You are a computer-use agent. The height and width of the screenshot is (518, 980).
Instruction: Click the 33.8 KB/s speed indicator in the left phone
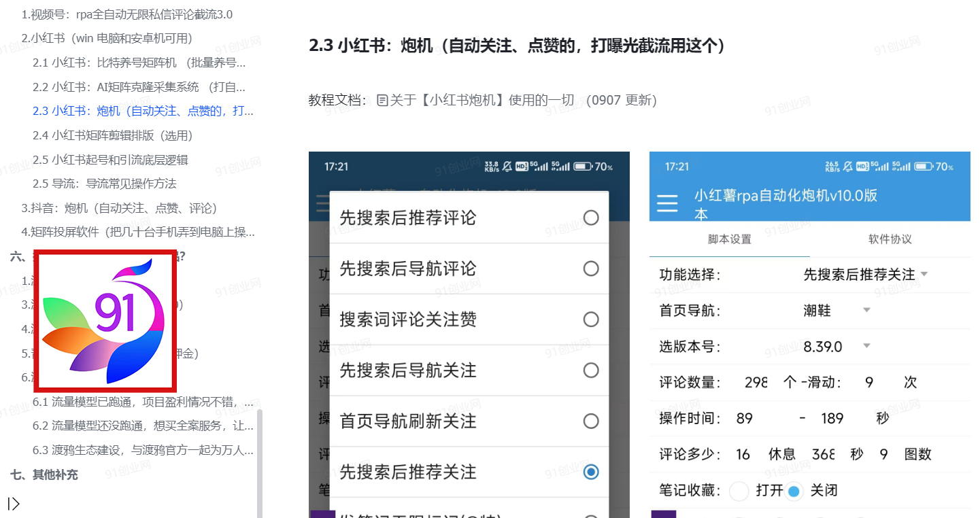point(492,167)
